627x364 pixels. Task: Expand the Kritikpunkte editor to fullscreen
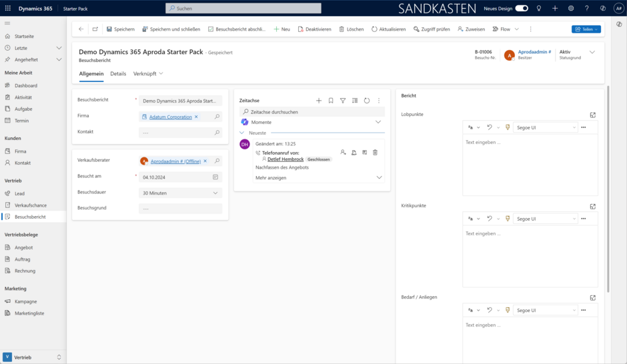pos(592,207)
